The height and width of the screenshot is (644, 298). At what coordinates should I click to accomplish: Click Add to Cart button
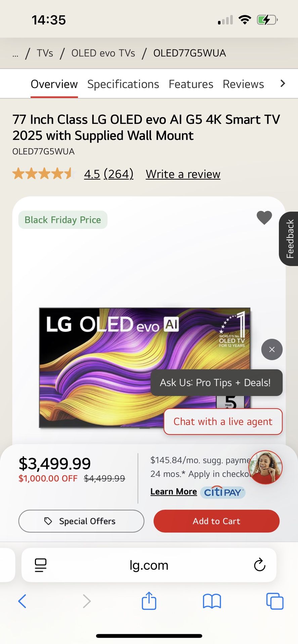point(216,521)
